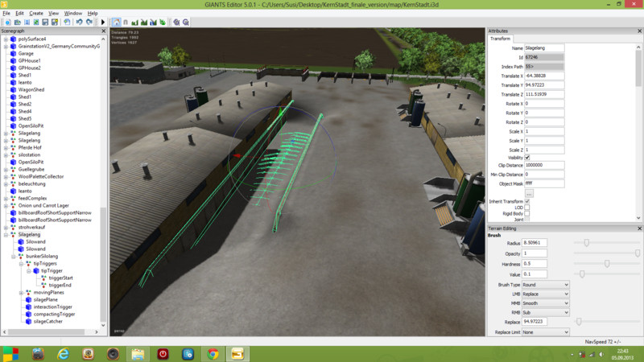644x362 pixels.
Task: Open the Replace Limit dropdown
Action: coord(545,331)
